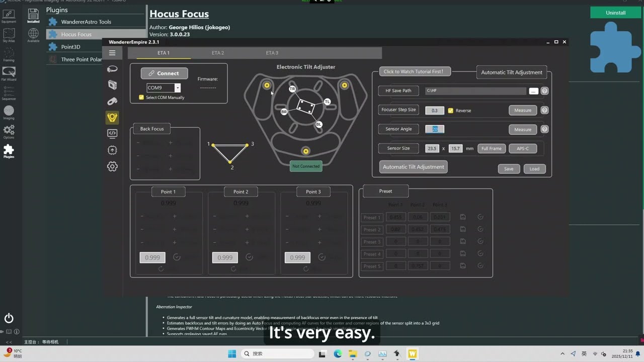Image resolution: width=644 pixels, height=362 pixels.
Task: Click the Connect button
Action: tap(164, 73)
